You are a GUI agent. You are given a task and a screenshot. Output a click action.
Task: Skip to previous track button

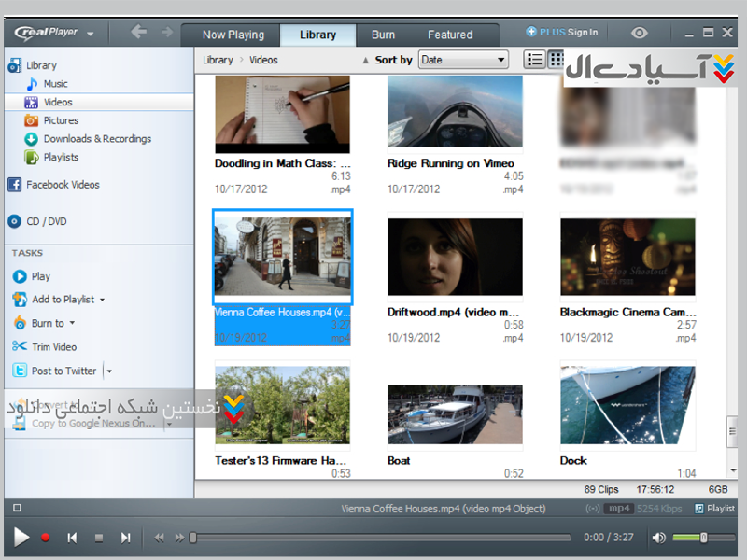click(72, 538)
